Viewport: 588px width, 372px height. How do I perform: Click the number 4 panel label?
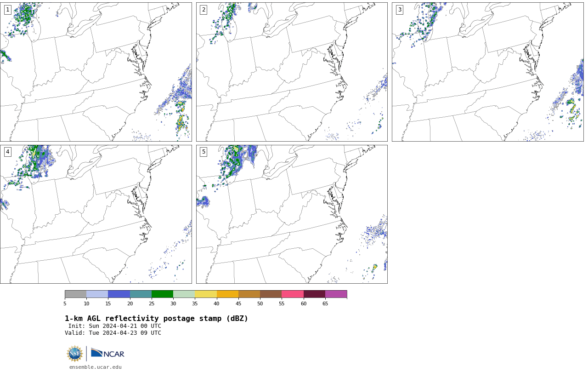7,152
